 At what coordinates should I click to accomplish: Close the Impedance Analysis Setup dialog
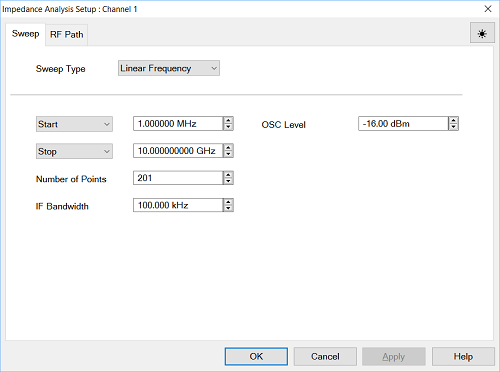click(488, 9)
